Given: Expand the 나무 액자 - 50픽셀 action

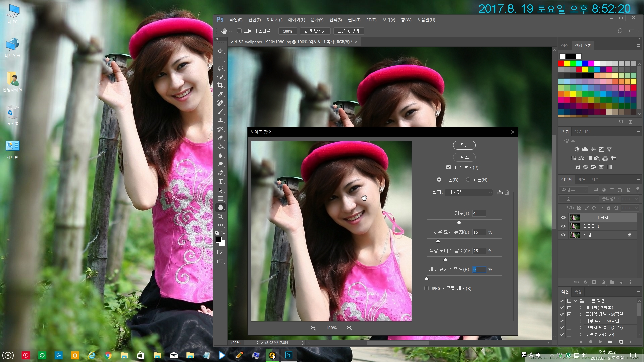Looking at the screenshot, I should 581,321.
